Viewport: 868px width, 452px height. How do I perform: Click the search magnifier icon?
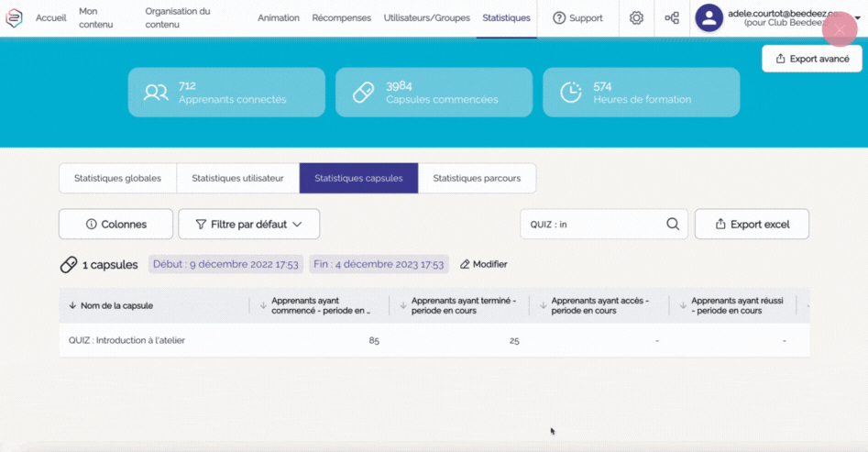coord(673,224)
